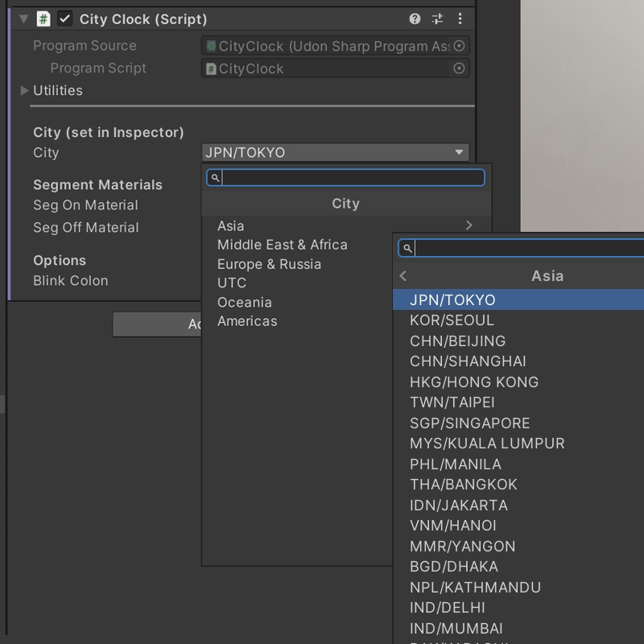Pick object for Program Script field
644x644 pixels.
459,68
